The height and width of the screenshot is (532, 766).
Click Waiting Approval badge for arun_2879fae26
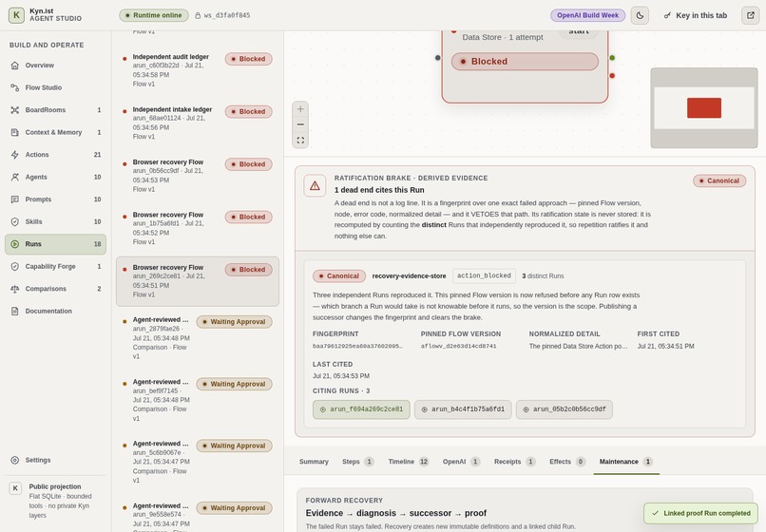pos(234,322)
